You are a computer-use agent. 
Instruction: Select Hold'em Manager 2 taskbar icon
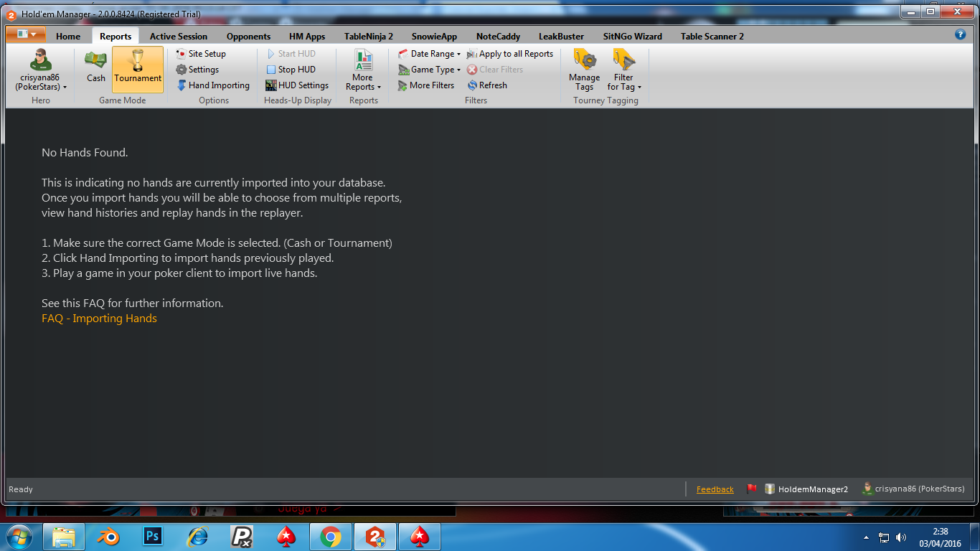point(375,537)
